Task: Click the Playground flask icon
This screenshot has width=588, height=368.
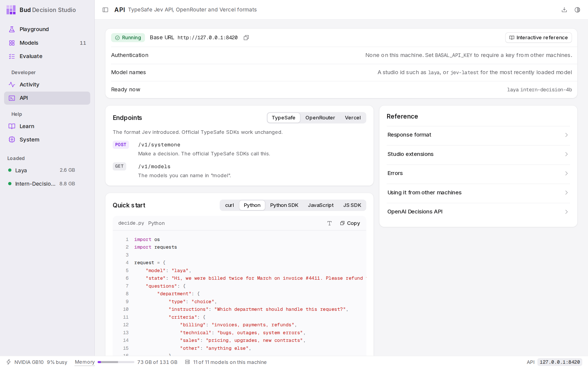Action: (12, 29)
